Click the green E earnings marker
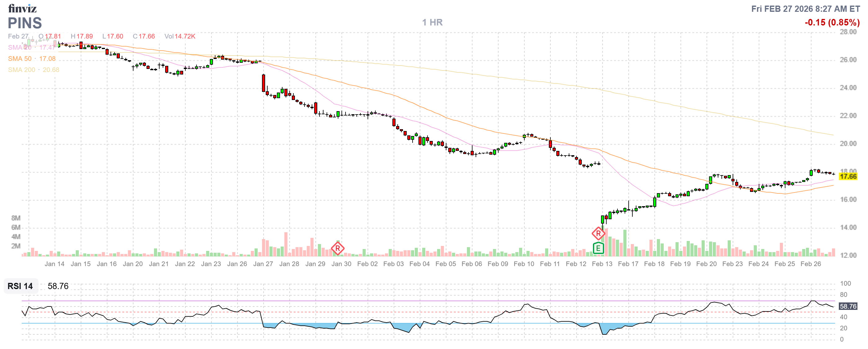Viewport: 868px width, 349px height. (x=598, y=248)
